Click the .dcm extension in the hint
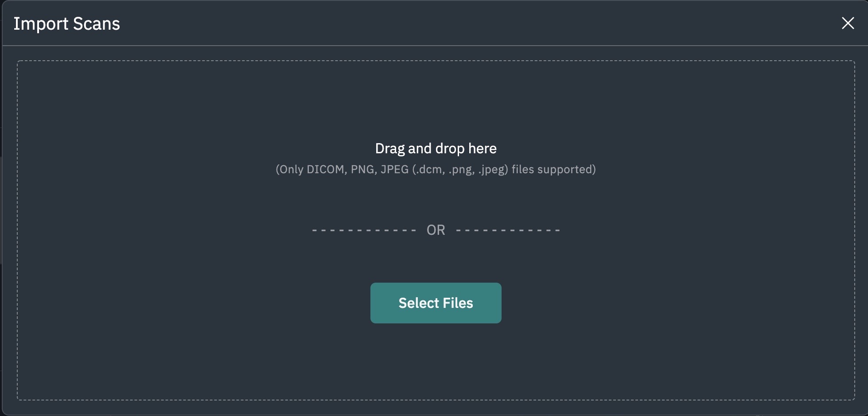868x416 pixels. (428, 169)
